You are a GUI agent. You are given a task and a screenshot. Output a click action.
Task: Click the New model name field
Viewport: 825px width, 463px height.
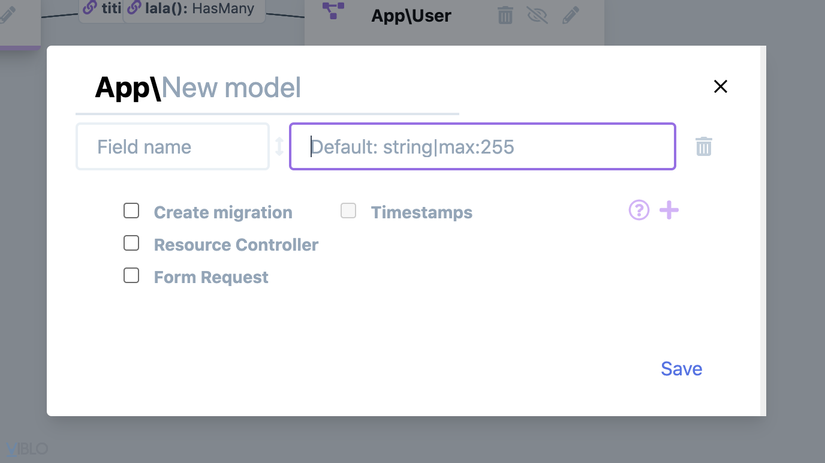point(300,88)
